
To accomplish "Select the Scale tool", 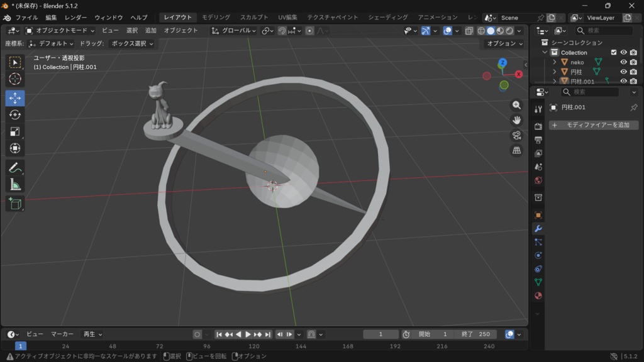I will tap(15, 131).
